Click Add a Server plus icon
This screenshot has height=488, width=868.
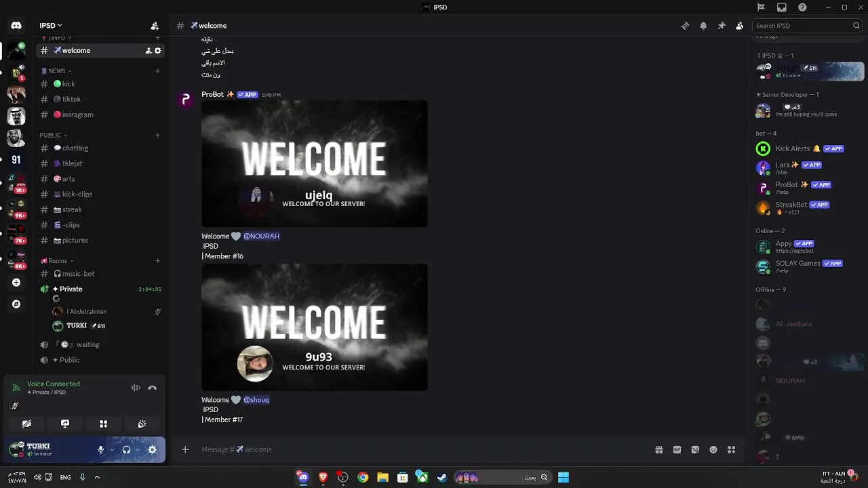pyautogui.click(x=16, y=283)
